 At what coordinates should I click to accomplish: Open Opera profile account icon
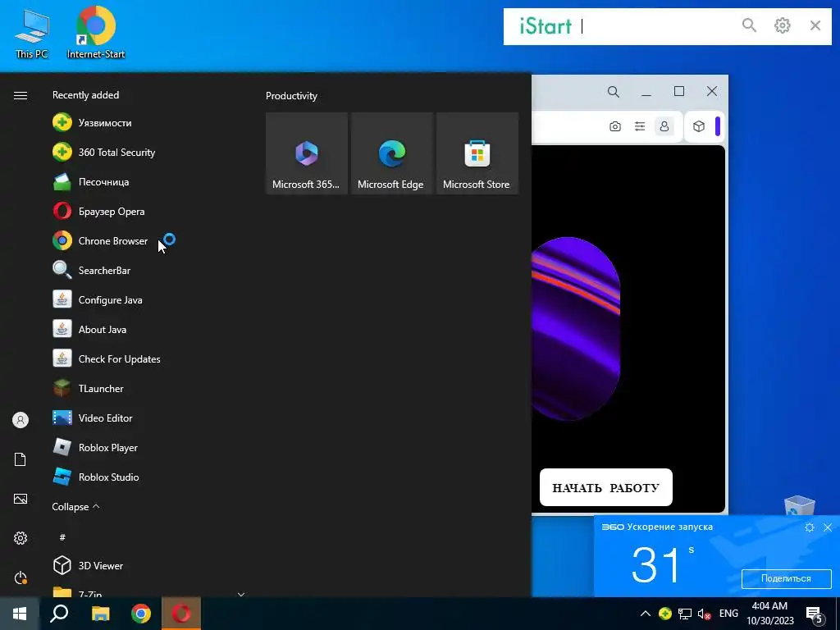point(664,126)
